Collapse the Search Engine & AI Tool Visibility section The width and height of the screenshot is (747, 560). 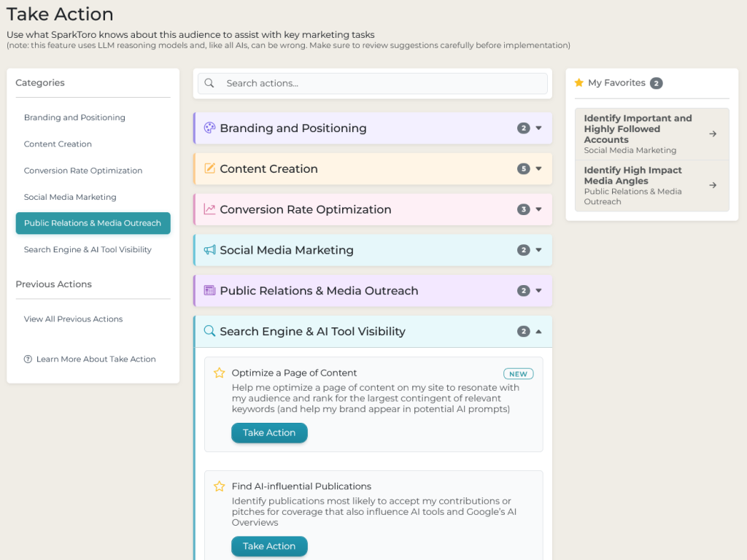click(x=538, y=331)
